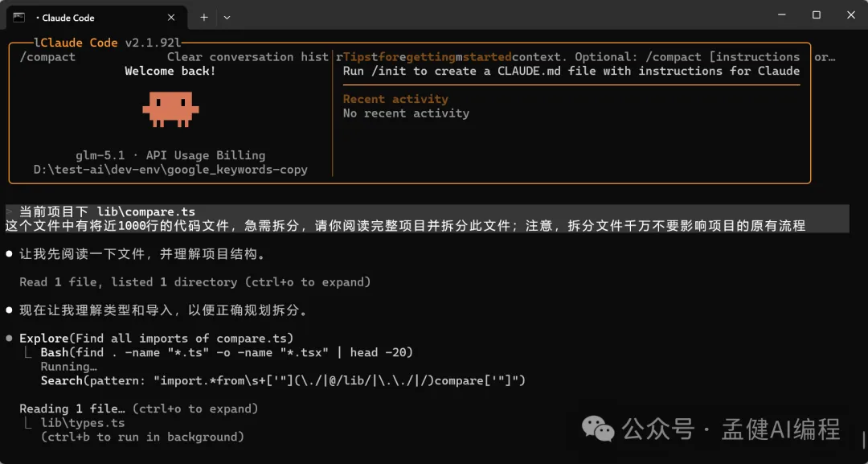
Task: Expand the "Reading 1 file…" status line
Action: (x=138, y=409)
